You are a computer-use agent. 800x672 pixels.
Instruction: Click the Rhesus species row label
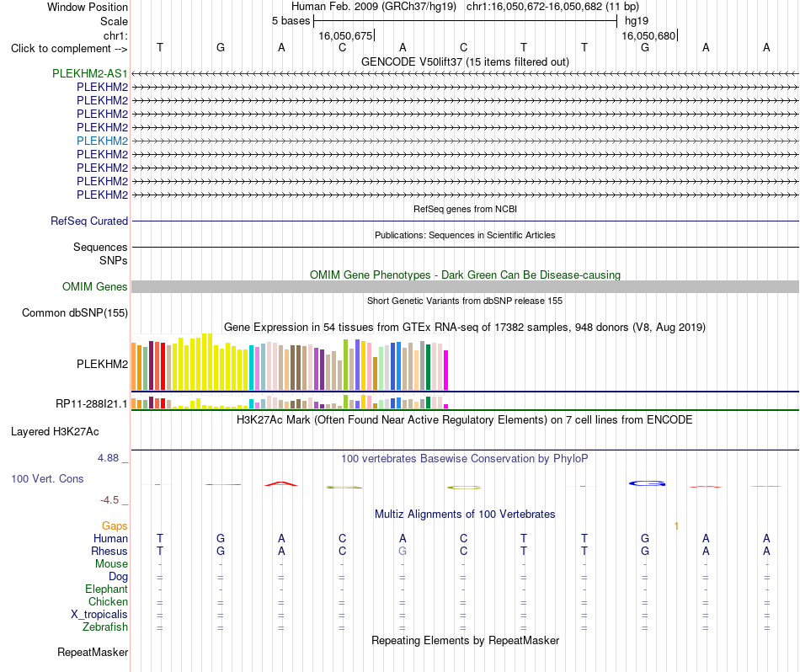[109, 551]
